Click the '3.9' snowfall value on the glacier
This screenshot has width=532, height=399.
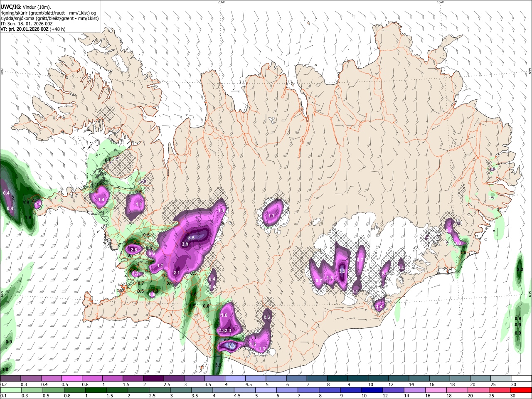pos(342,271)
